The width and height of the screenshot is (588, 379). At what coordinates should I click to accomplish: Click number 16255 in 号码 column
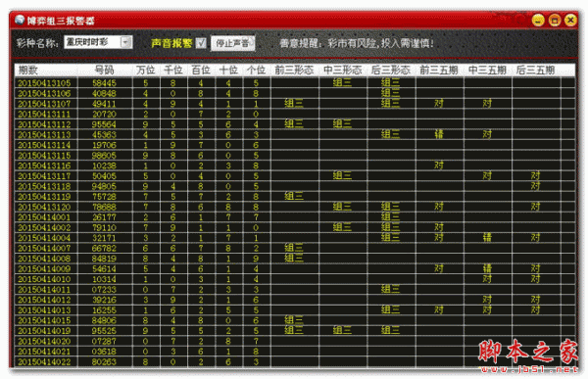[x=104, y=310]
